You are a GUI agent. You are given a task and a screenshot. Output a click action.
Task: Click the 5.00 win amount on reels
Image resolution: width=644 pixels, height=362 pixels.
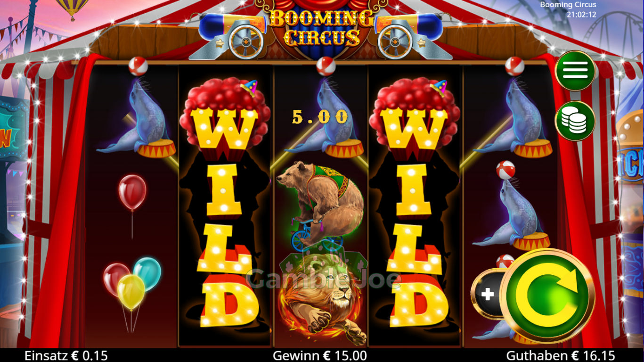[x=320, y=117]
